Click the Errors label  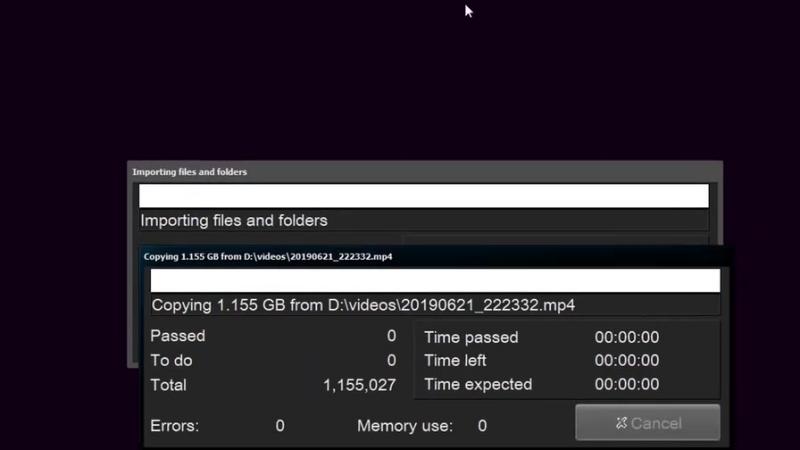tap(175, 426)
